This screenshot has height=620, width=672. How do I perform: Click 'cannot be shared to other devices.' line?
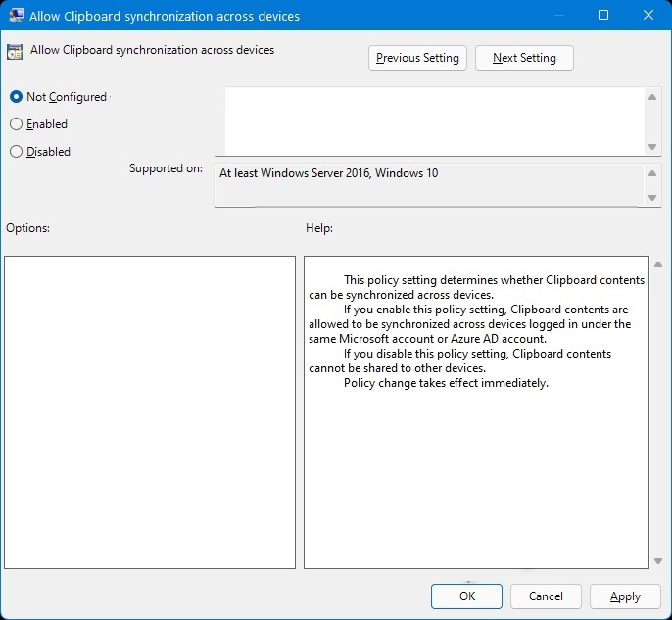(398, 368)
